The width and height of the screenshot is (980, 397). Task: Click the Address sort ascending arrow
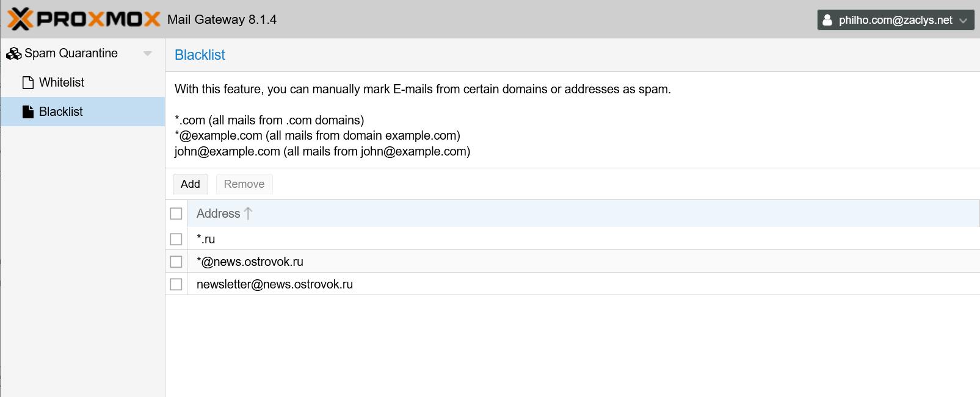(x=248, y=213)
